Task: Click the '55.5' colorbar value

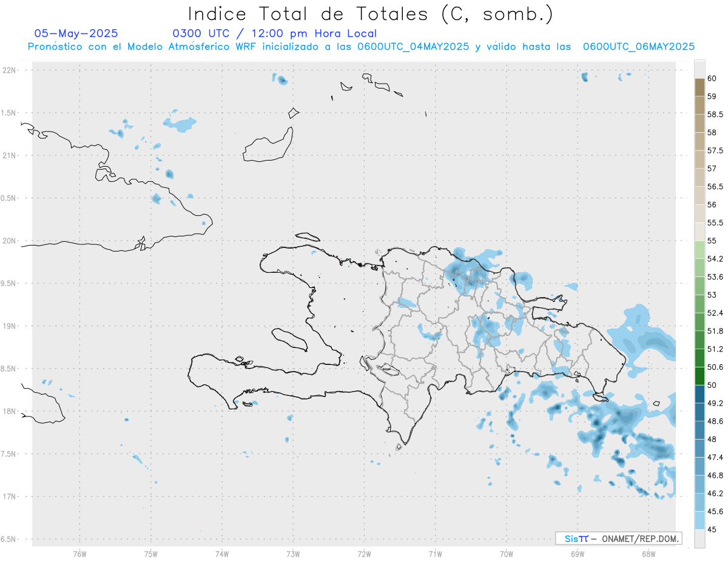Action: pyautogui.click(x=715, y=222)
